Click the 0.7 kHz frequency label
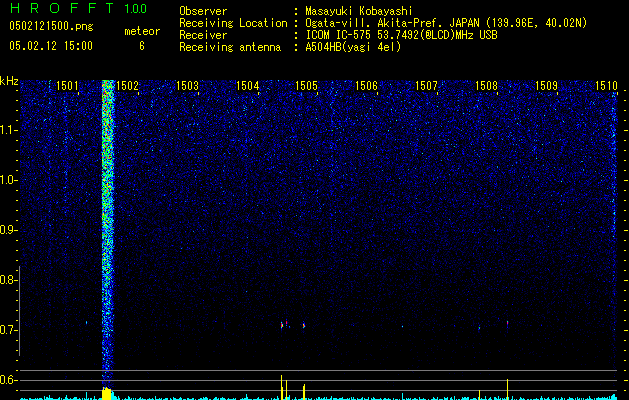This screenshot has width=629, height=400. click(8, 330)
